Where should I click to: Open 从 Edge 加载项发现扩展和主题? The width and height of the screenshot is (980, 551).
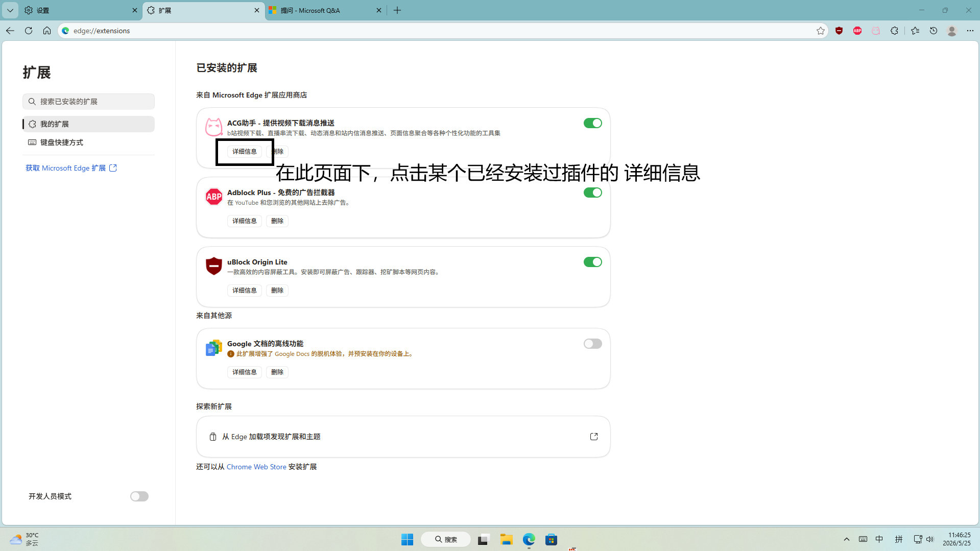click(x=403, y=437)
